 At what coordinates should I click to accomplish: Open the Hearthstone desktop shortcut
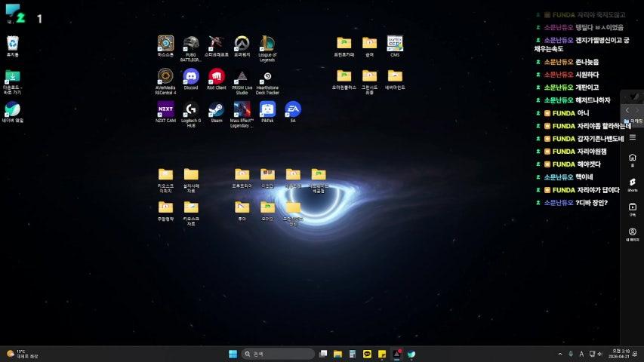click(165, 43)
